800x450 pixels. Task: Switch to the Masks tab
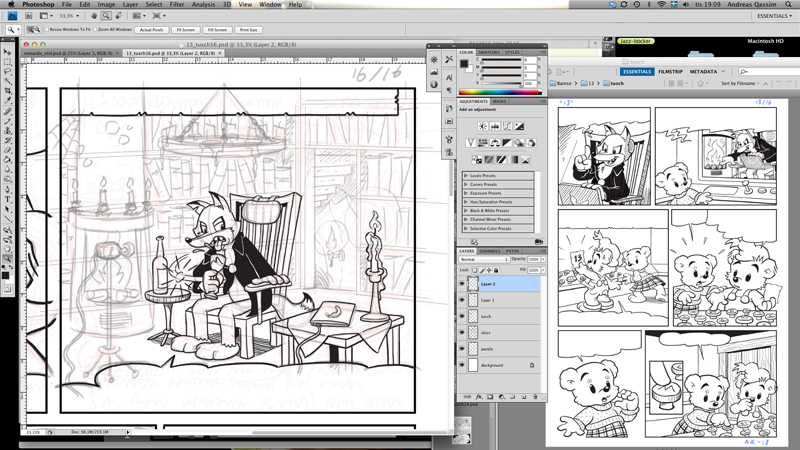[499, 102]
